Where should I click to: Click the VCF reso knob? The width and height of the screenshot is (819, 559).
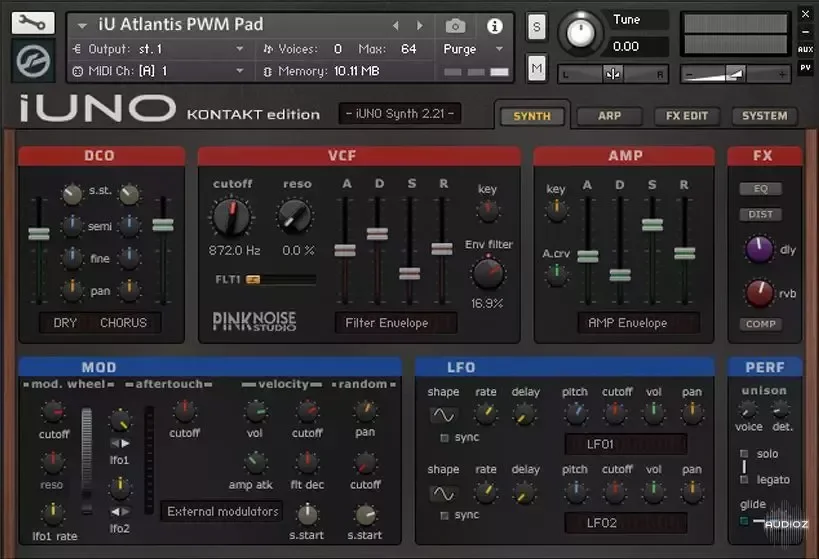295,216
